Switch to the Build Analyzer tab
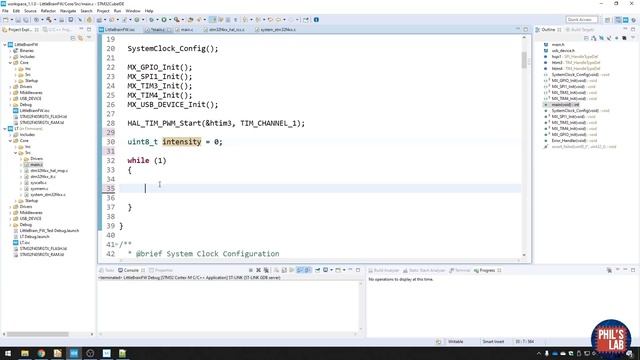This screenshot has width=640, height=360. point(384,270)
